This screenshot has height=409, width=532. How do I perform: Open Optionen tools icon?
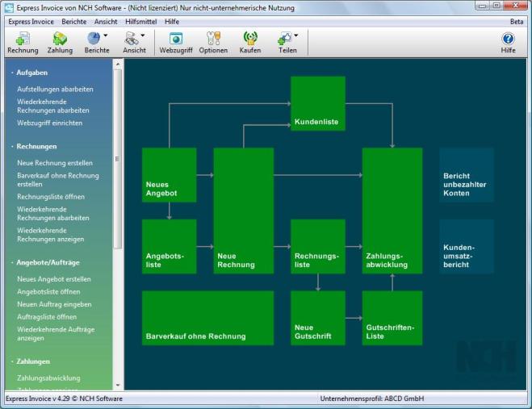coord(213,39)
